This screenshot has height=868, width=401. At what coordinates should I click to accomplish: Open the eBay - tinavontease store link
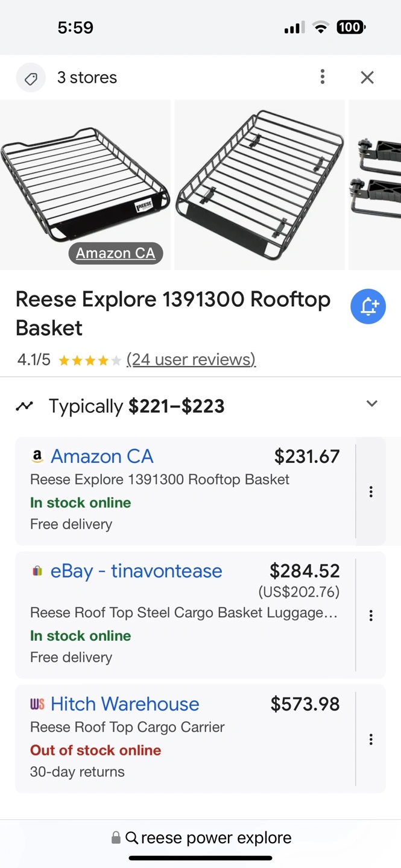pyautogui.click(x=136, y=571)
